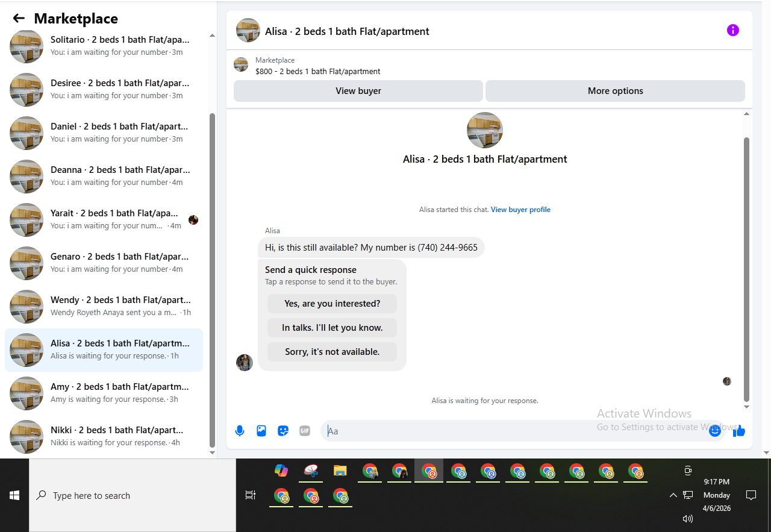Send quick response "Yes, are you interested?"
This screenshot has width=771, height=532.
tap(332, 304)
